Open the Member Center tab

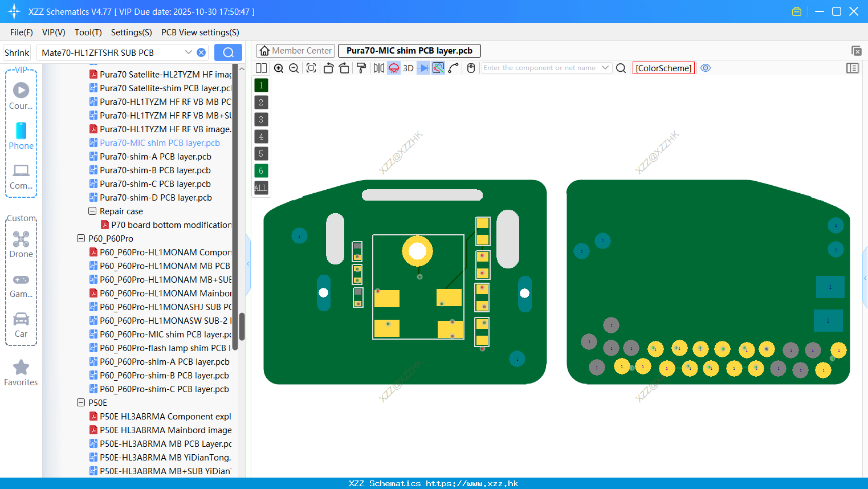pos(295,51)
